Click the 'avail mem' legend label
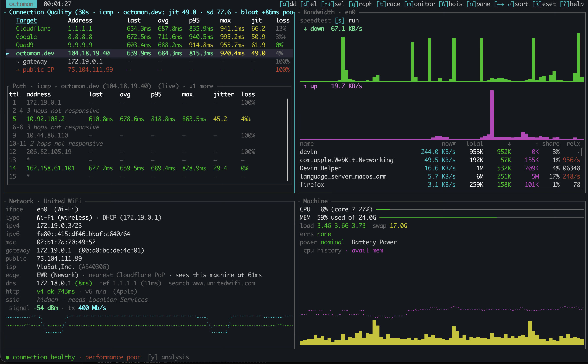588x364 pixels. [367, 250]
